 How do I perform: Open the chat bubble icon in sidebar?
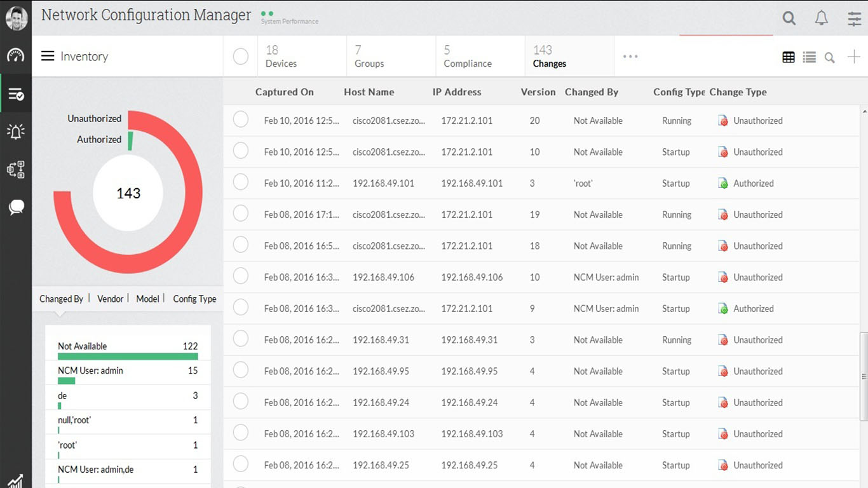tap(16, 207)
